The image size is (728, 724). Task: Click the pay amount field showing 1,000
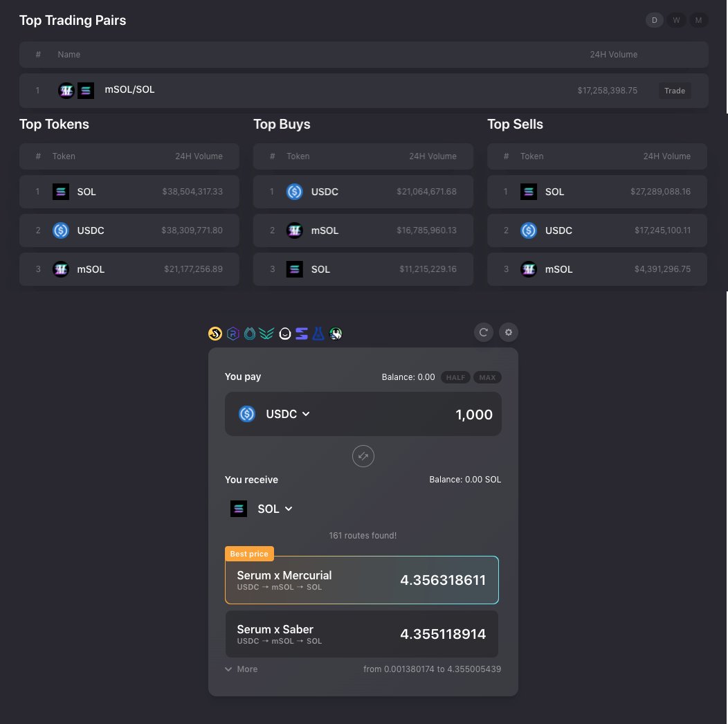click(473, 414)
